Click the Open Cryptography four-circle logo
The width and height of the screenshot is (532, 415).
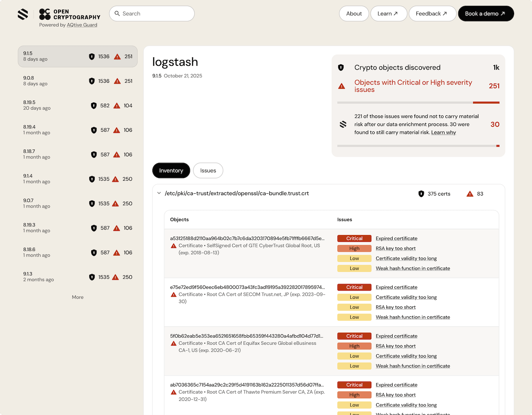tap(45, 14)
